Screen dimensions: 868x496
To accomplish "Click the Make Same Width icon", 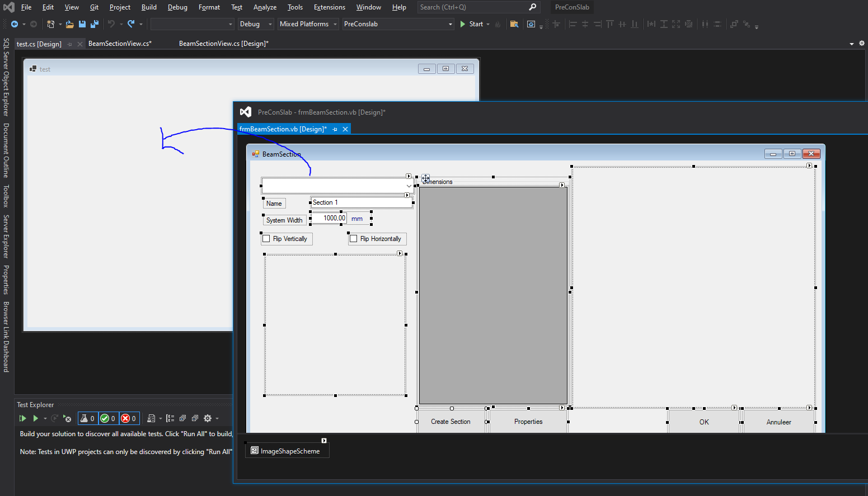I will [651, 24].
